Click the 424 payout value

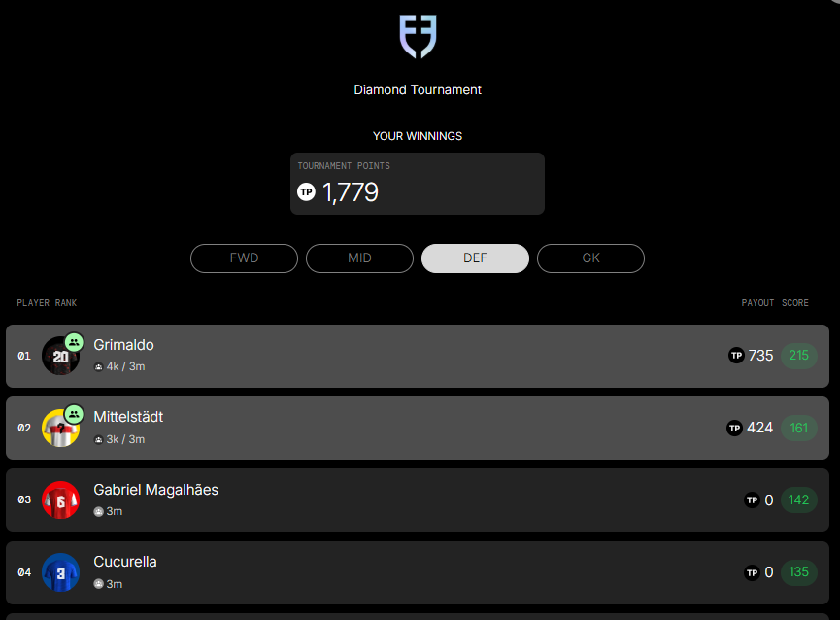759,428
